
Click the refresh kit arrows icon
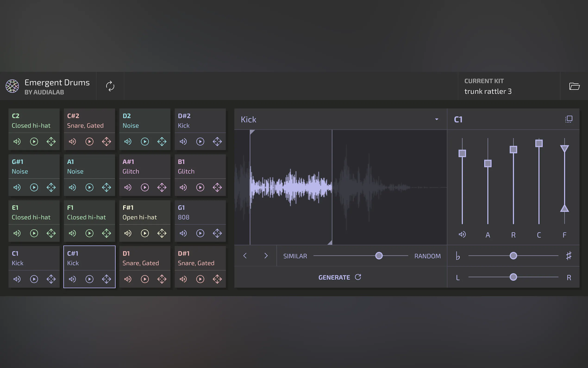[x=110, y=86]
